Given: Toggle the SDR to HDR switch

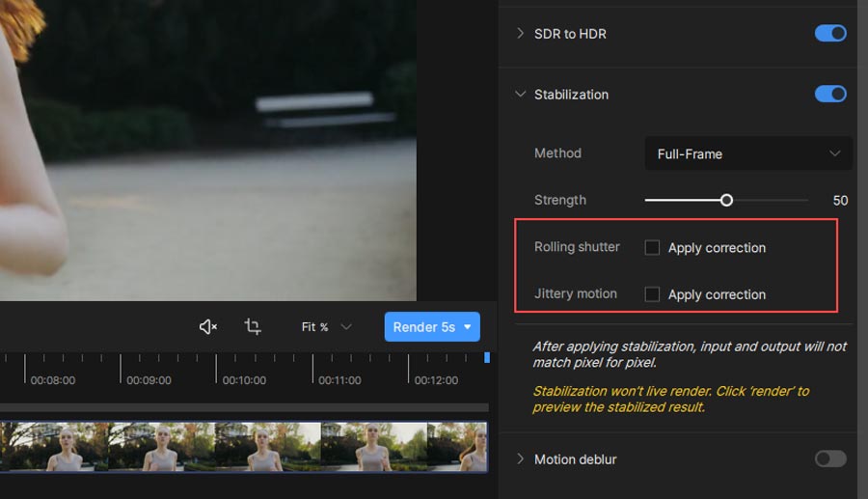Looking at the screenshot, I should pos(830,33).
